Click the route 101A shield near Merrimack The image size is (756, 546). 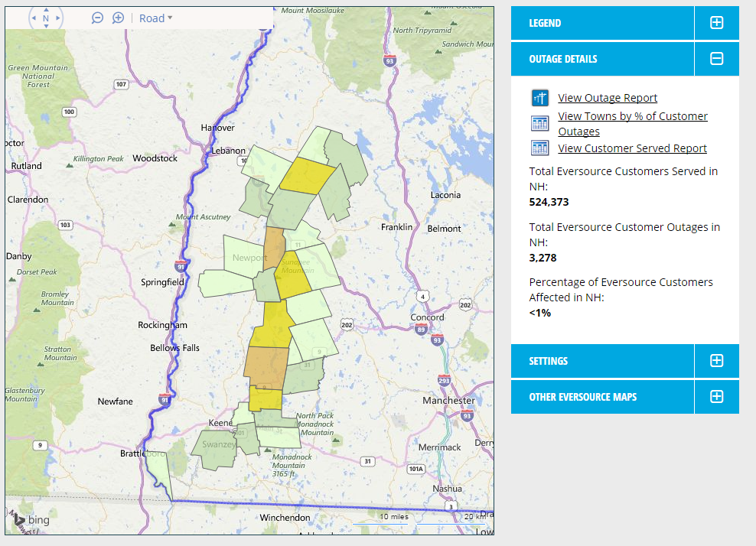(x=415, y=469)
